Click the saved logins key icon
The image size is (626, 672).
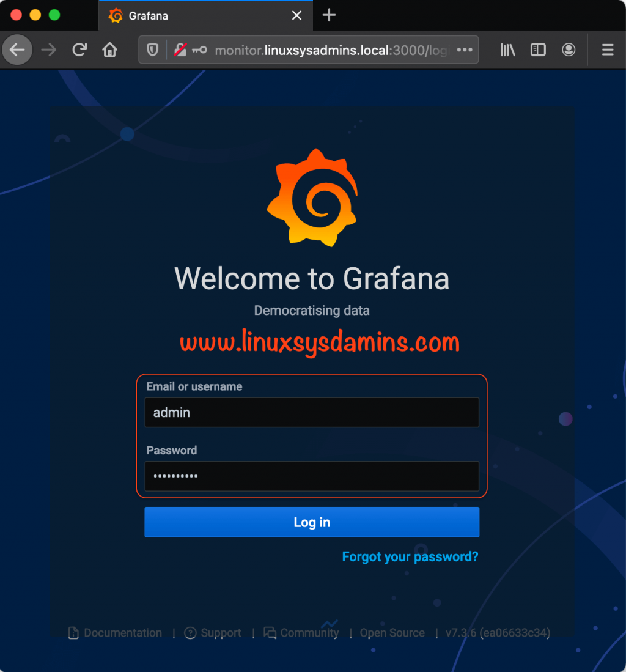199,50
